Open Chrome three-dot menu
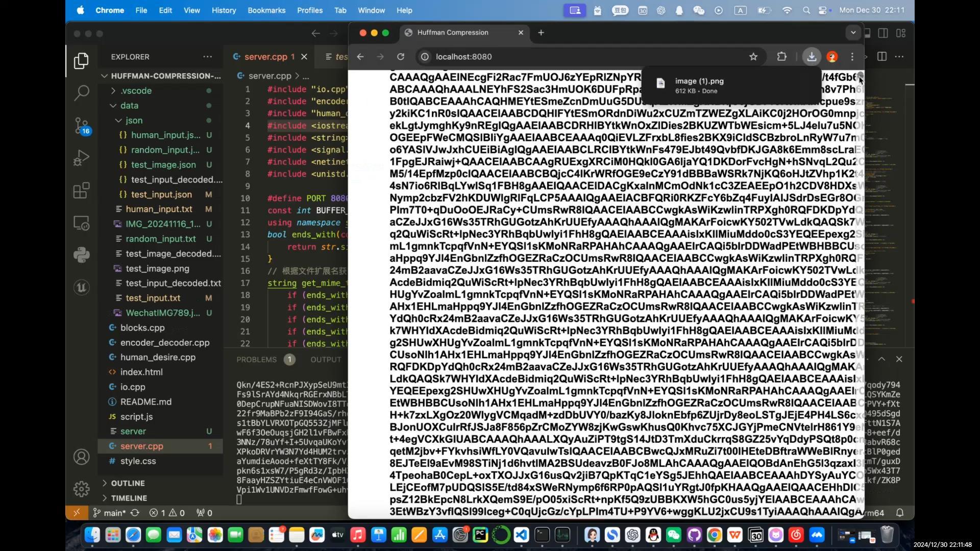This screenshot has width=980, height=551. point(852,57)
